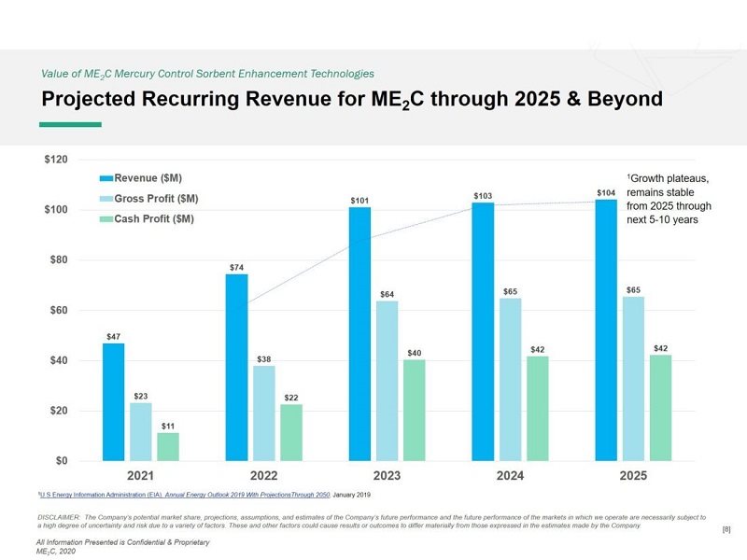Select the green accent line under title
Image resolution: width=747 pixels, height=560 pixels.
pos(70,124)
